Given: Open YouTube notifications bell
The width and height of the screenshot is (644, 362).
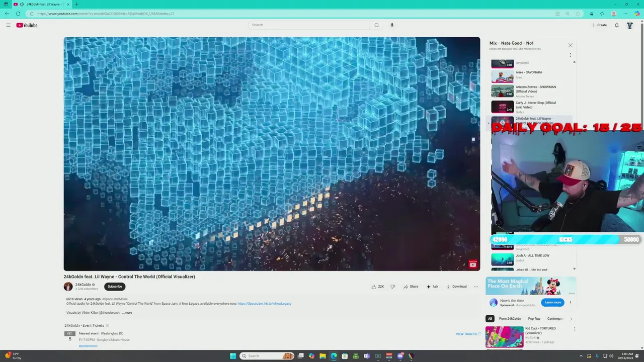Looking at the screenshot, I should [x=616, y=25].
